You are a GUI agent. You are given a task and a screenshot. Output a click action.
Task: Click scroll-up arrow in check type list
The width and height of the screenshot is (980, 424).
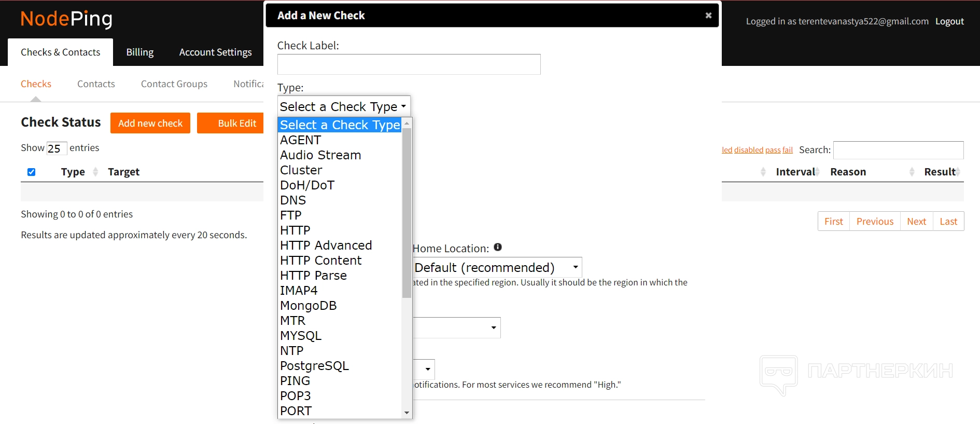pyautogui.click(x=407, y=124)
